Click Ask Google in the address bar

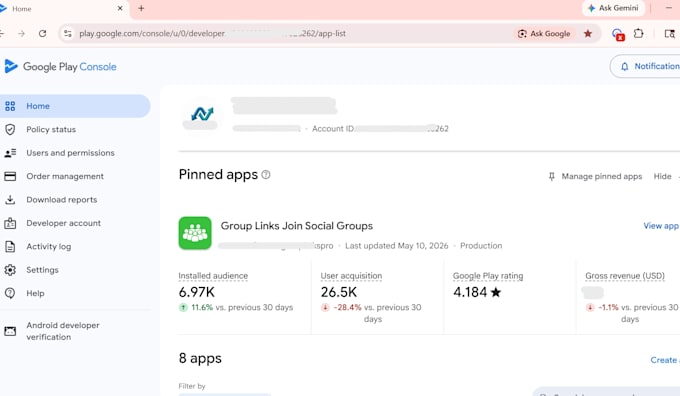pyautogui.click(x=544, y=33)
